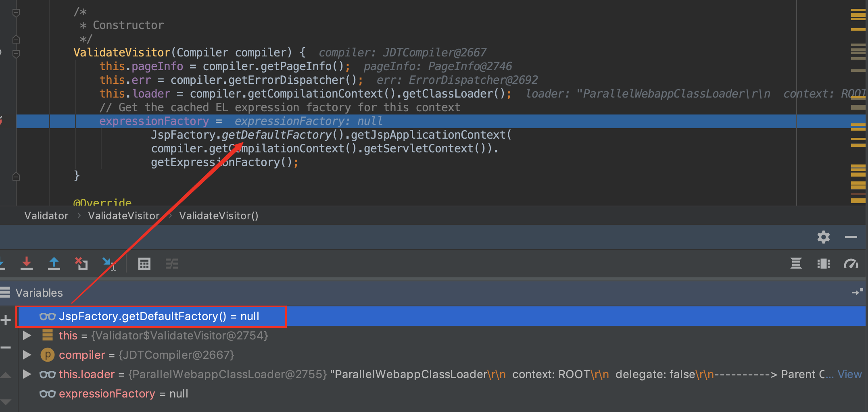Click 'getServletContext()' in the code
The image size is (868, 412).
[425, 149]
